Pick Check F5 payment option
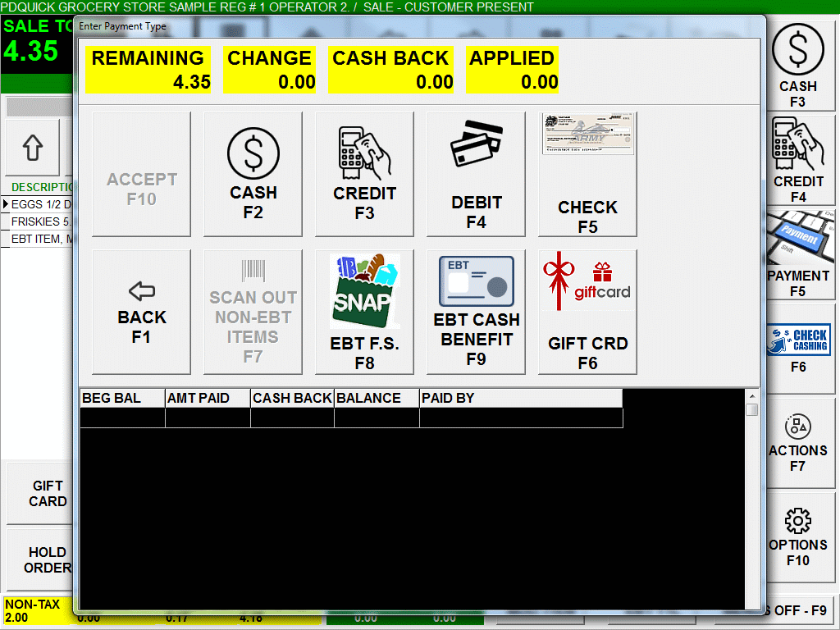840x630 pixels. [587, 174]
